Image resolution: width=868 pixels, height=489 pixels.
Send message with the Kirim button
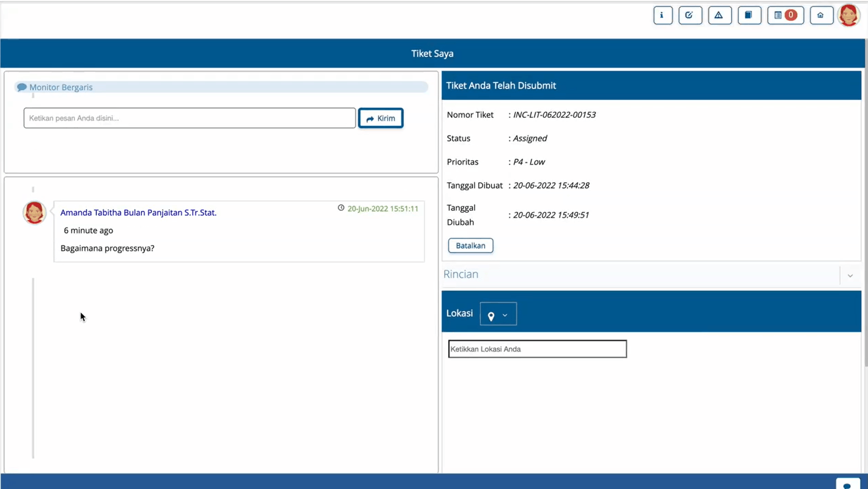click(381, 118)
